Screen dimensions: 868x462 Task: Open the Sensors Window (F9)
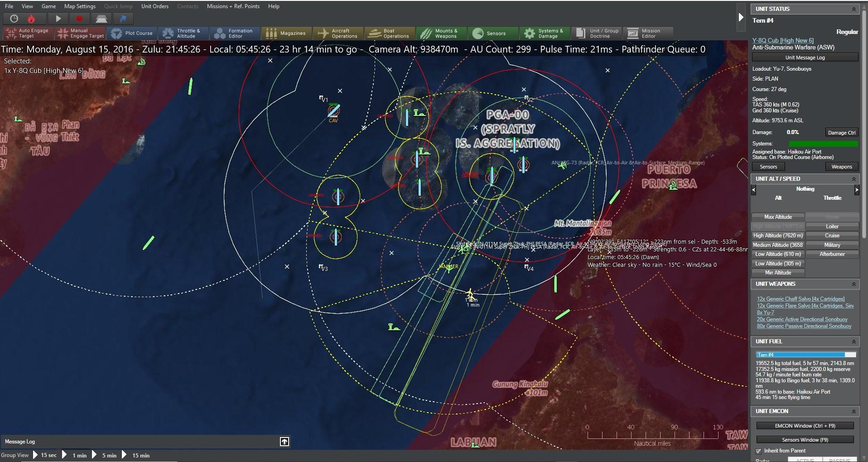click(805, 439)
